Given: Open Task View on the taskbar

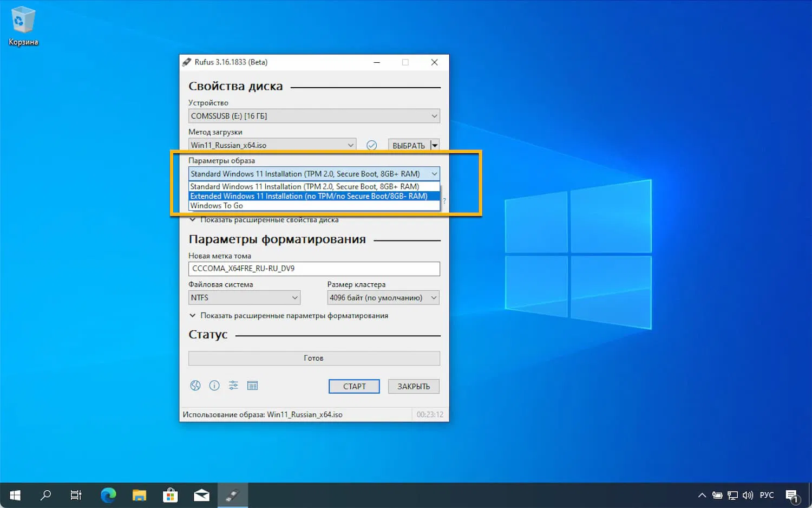Looking at the screenshot, I should 76,495.
